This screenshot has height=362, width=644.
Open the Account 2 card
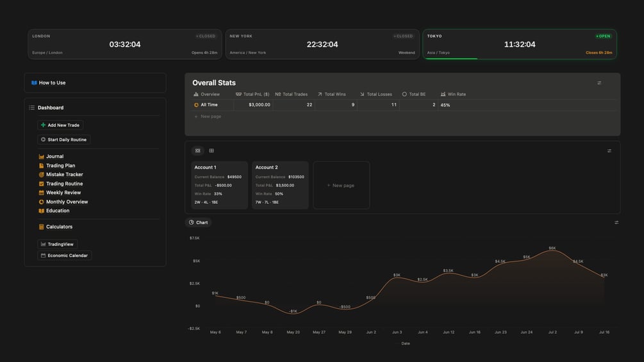tap(280, 185)
